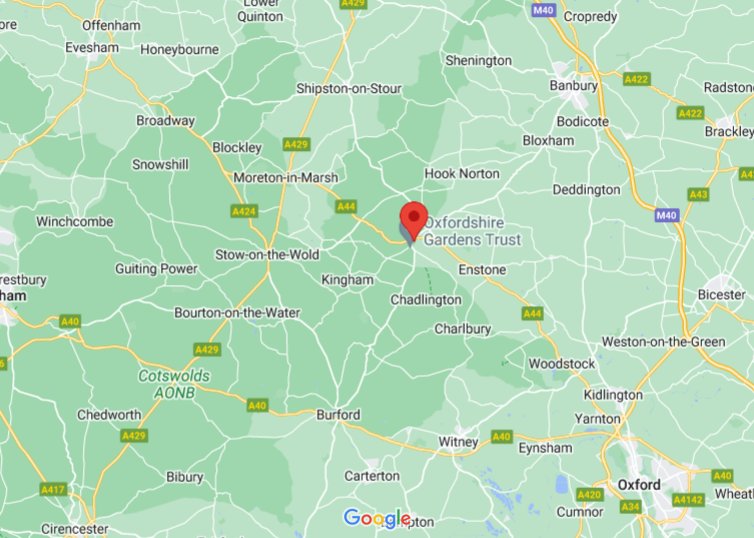Select the Woodstock town label

[562, 363]
